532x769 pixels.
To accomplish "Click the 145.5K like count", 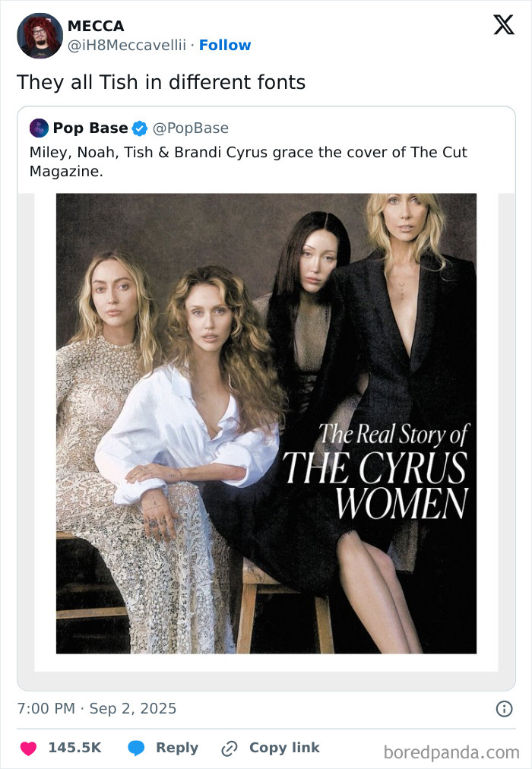I will pyautogui.click(x=74, y=747).
